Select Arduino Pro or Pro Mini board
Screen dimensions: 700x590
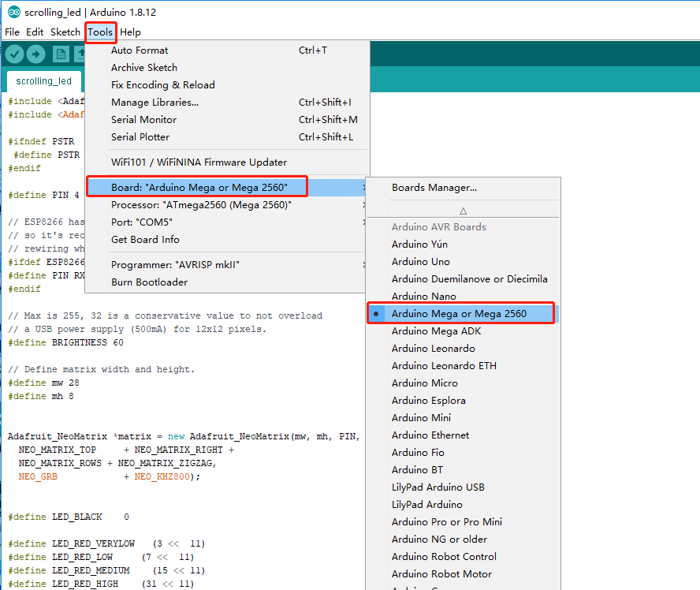(x=463, y=522)
